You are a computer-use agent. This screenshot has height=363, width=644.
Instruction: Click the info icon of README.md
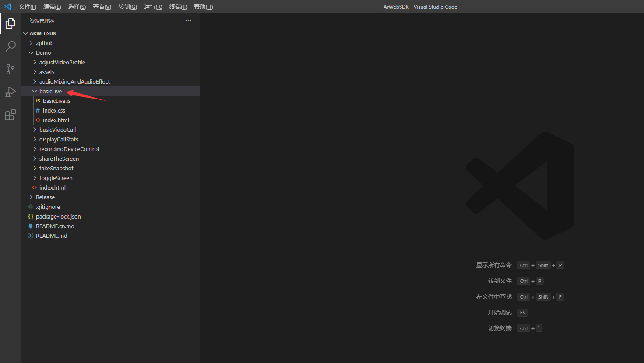coord(31,236)
